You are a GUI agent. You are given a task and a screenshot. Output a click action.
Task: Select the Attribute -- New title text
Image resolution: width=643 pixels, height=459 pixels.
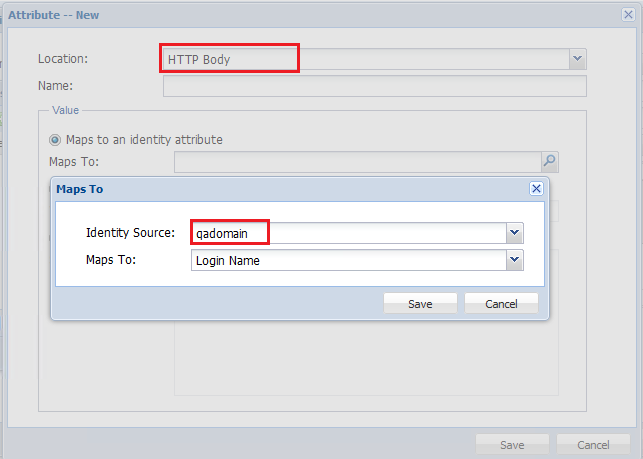point(54,15)
